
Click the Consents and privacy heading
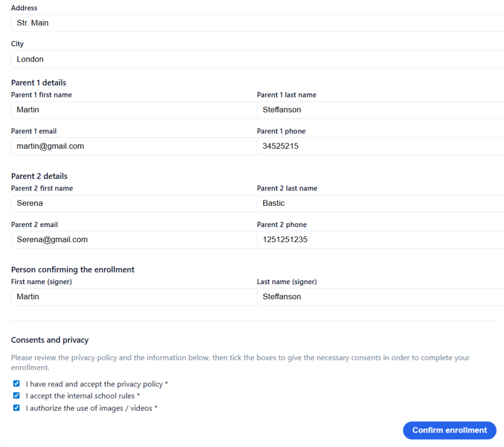[50, 340]
